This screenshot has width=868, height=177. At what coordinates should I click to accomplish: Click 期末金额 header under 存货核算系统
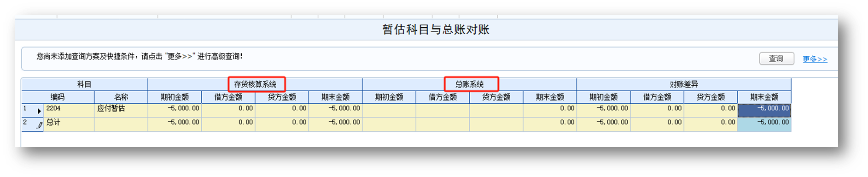[336, 97]
